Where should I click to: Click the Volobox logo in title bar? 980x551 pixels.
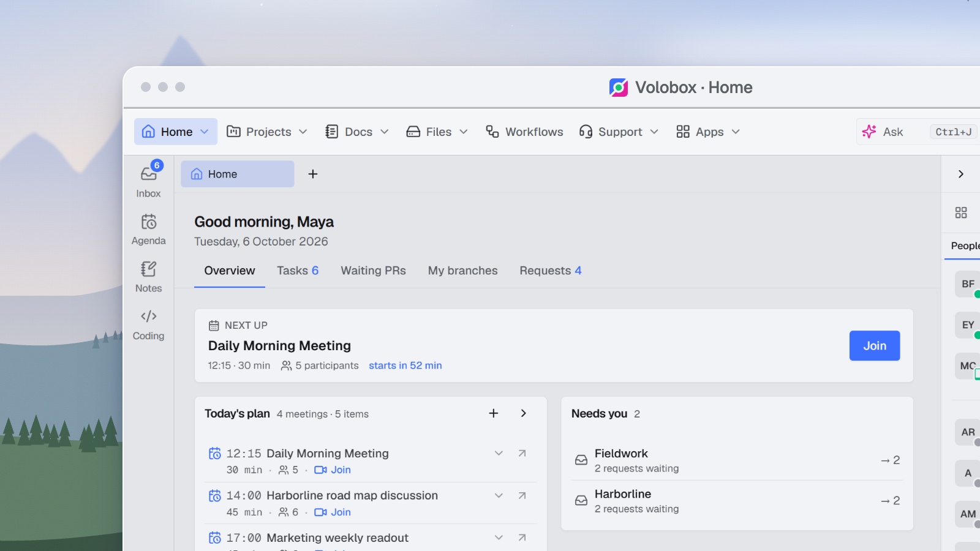click(x=619, y=88)
